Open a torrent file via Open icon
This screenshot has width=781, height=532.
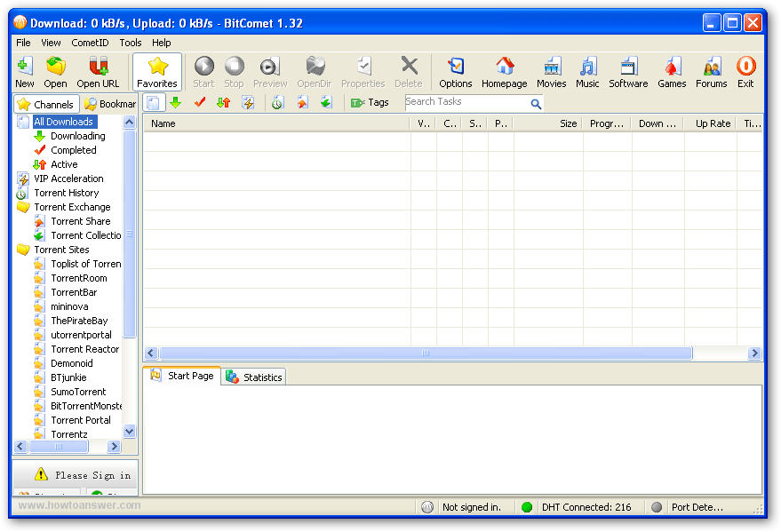[x=55, y=72]
